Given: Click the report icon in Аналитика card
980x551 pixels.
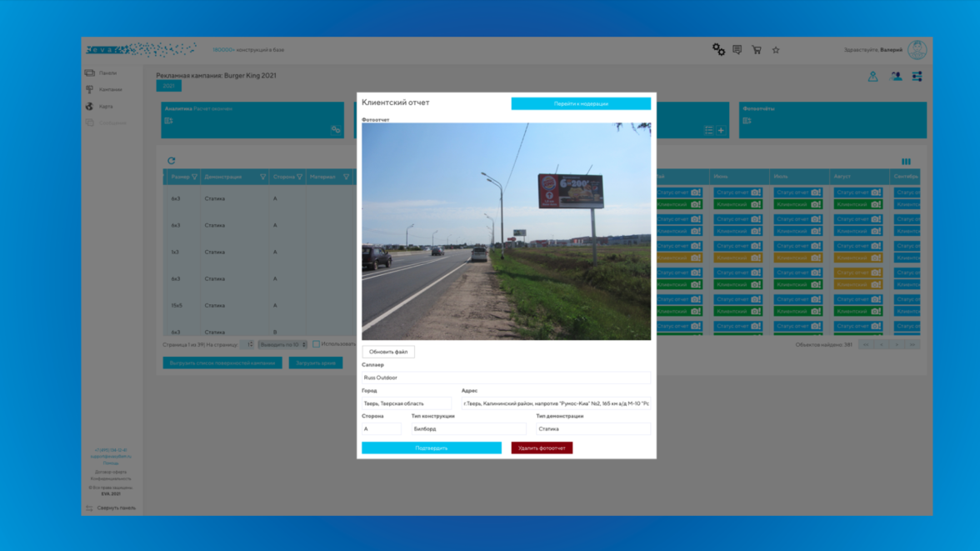Looking at the screenshot, I should pos(168,121).
